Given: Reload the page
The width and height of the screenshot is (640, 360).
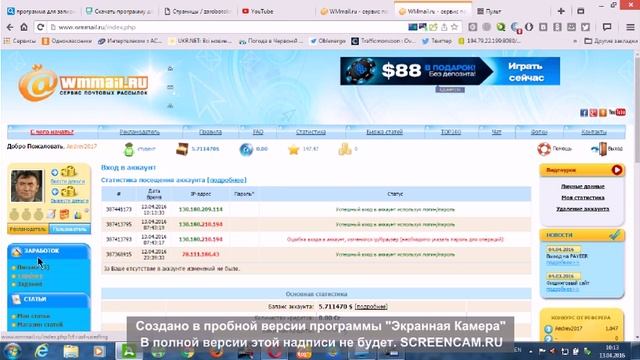Looking at the screenshot, I should [40, 27].
